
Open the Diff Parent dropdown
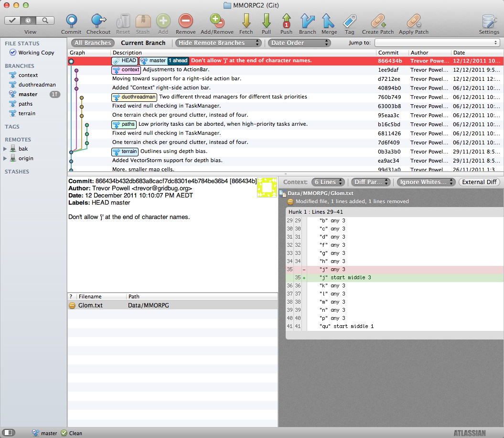[x=371, y=182]
